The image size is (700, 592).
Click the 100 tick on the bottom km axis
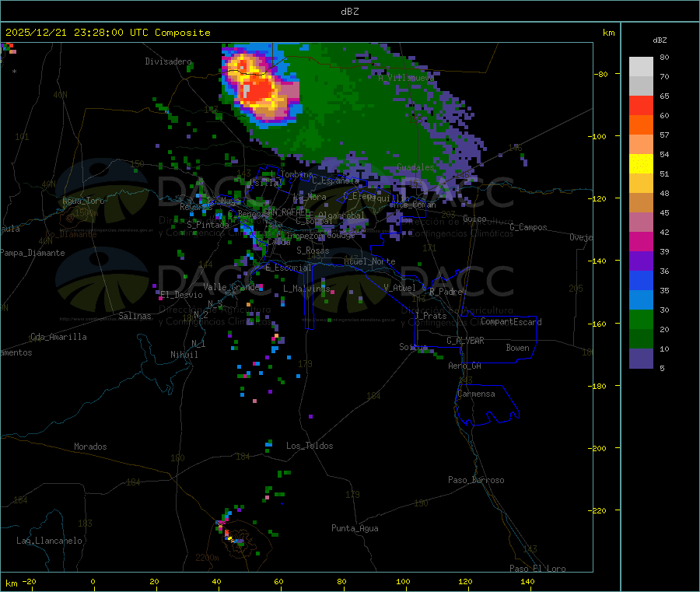[403, 581]
